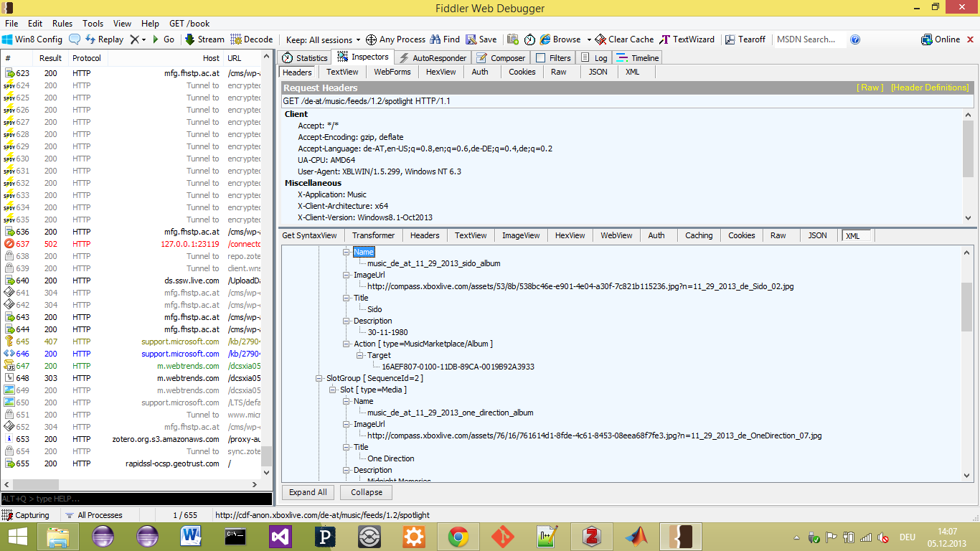Screen dimensions: 980x551
Task: Open the Timeline tab
Action: (638, 58)
